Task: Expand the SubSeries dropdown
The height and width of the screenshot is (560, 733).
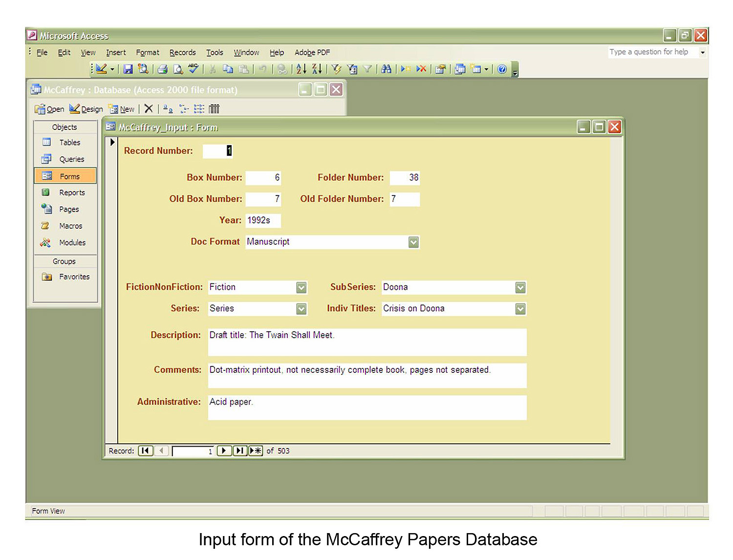Action: coord(520,287)
